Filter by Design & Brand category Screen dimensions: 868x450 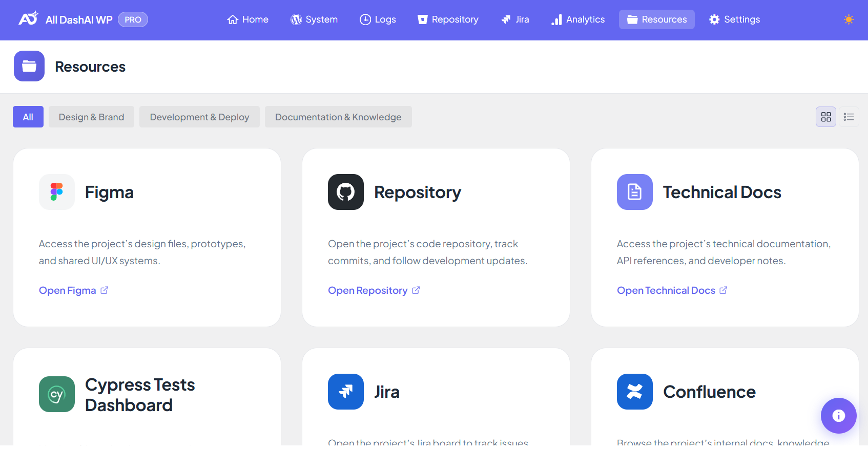point(91,117)
